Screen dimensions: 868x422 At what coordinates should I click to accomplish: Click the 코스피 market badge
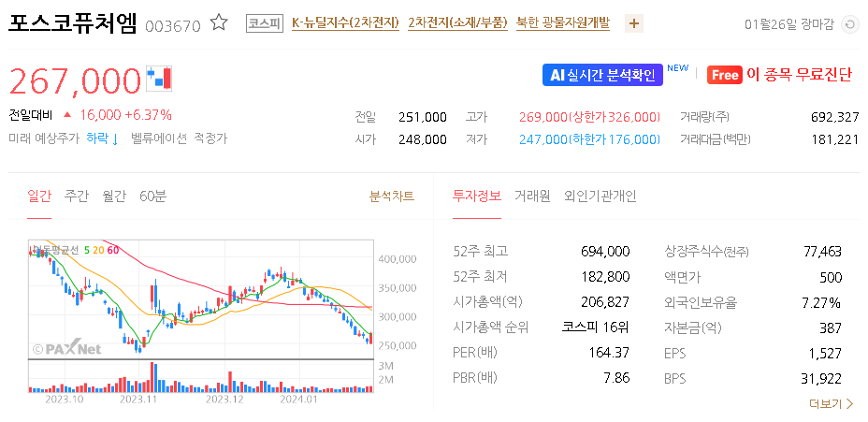coord(264,23)
